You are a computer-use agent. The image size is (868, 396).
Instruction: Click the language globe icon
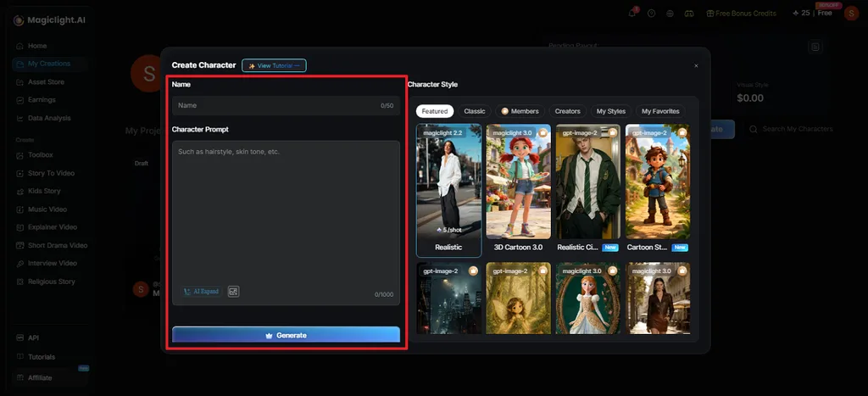coord(670,14)
